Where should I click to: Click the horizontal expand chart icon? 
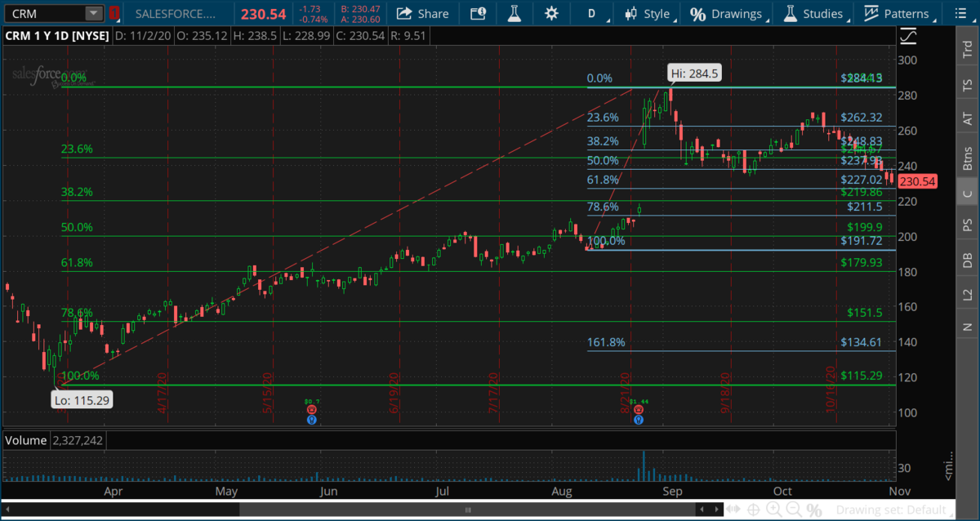point(734,510)
